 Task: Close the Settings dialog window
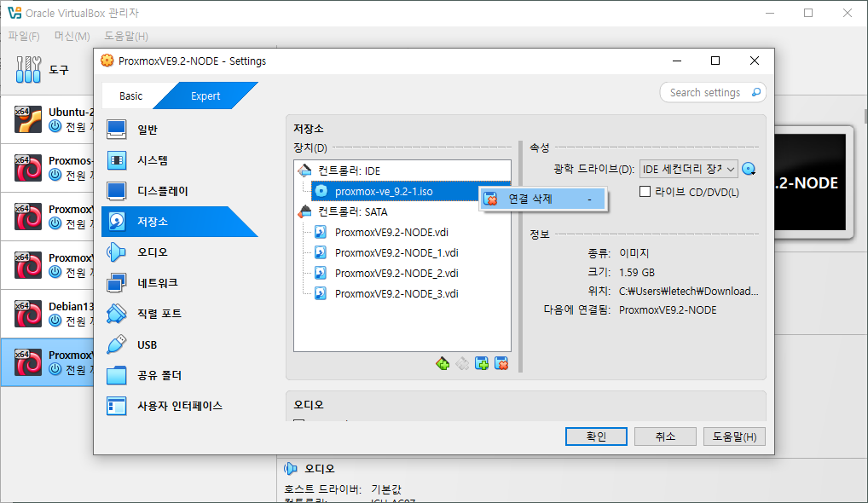pyautogui.click(x=754, y=61)
